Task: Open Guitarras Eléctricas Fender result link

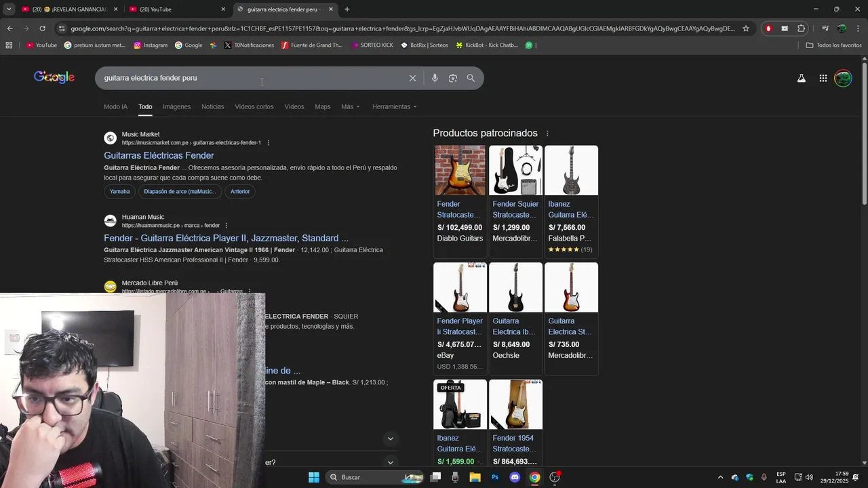Action: pyautogui.click(x=159, y=155)
